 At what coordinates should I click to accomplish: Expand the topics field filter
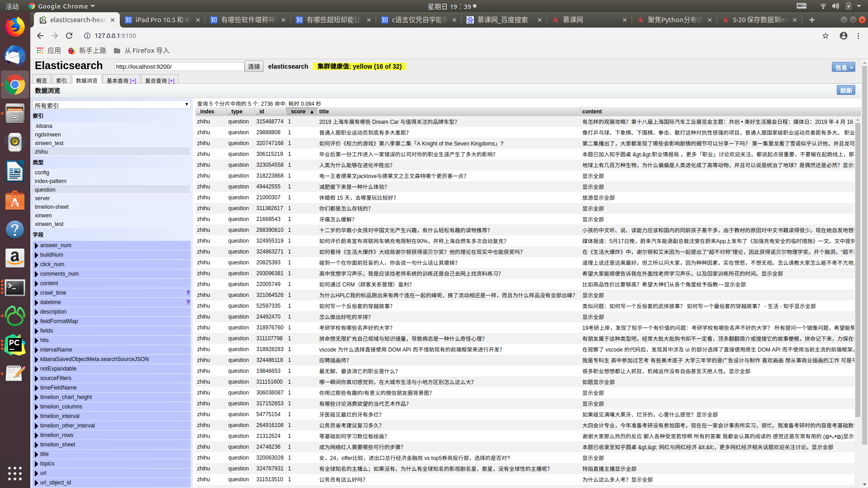[x=37, y=464]
